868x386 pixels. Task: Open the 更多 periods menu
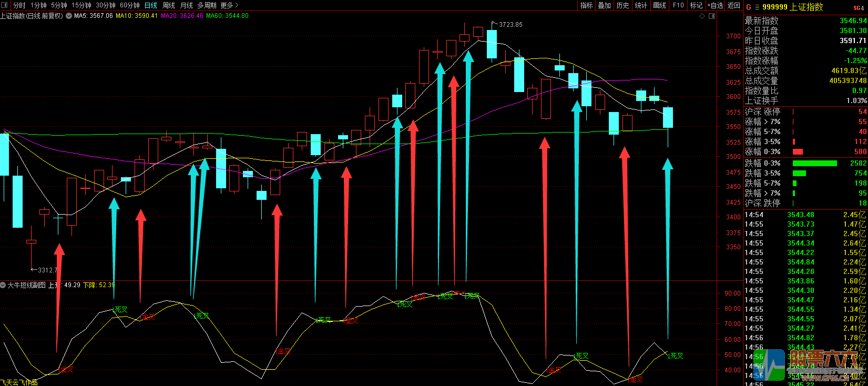coord(229,5)
